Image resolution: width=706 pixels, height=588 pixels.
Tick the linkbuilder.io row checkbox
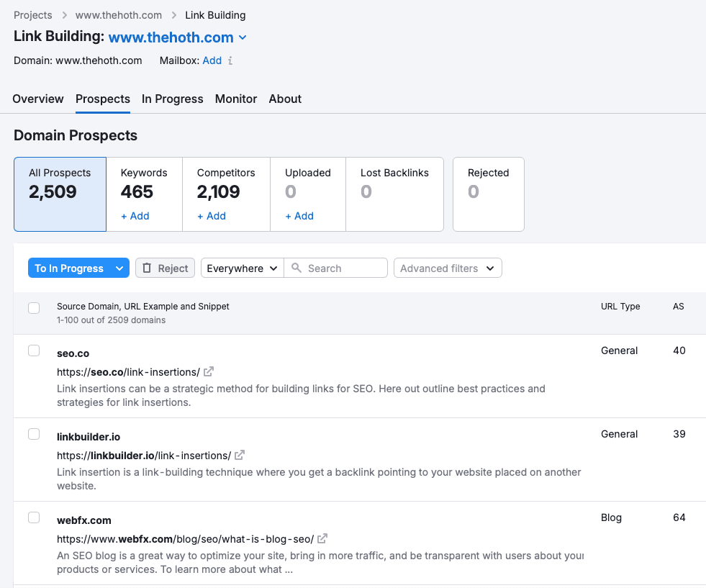point(34,434)
